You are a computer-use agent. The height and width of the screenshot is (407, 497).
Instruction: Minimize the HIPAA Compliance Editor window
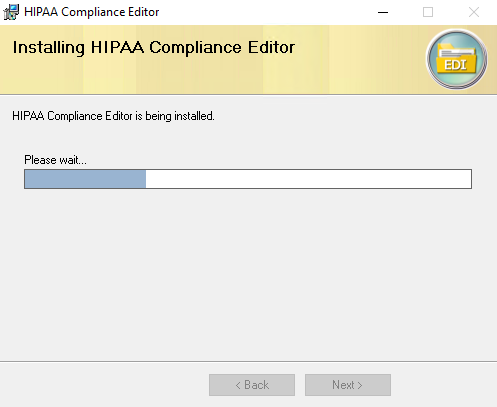pyautogui.click(x=383, y=12)
